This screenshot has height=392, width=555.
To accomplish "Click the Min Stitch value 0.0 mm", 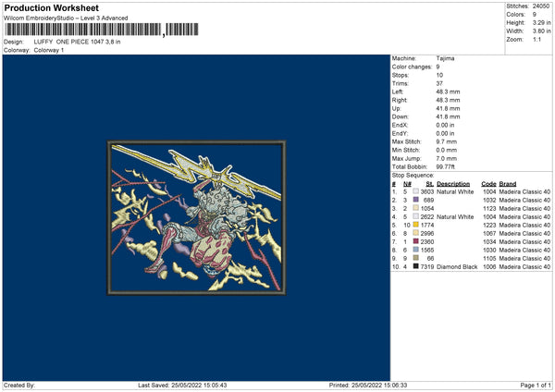I will [447, 150].
